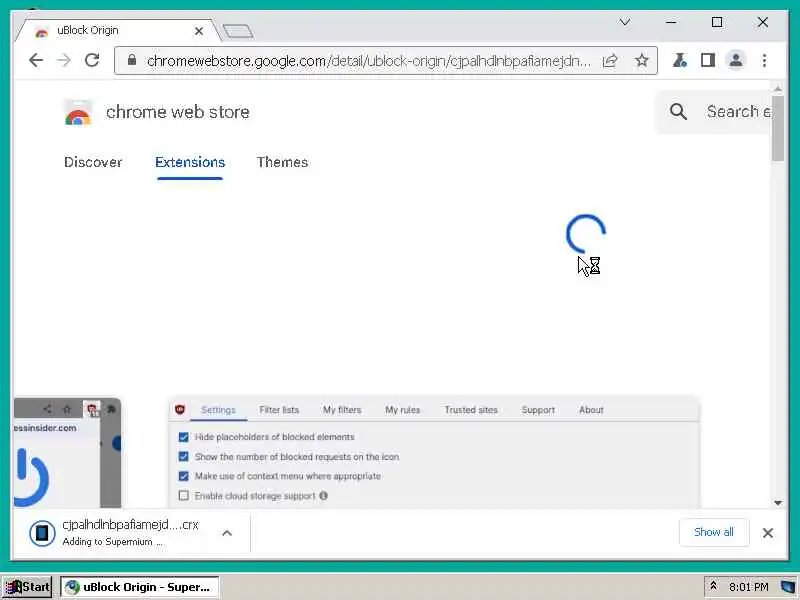
Task: Open a new tab with the new-tab button
Action: click(238, 31)
